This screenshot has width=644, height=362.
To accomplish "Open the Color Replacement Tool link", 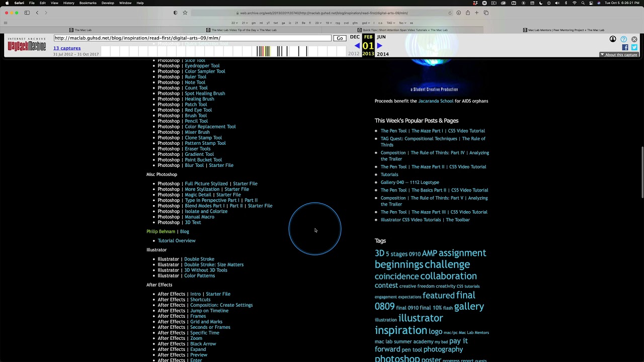I will point(210,126).
